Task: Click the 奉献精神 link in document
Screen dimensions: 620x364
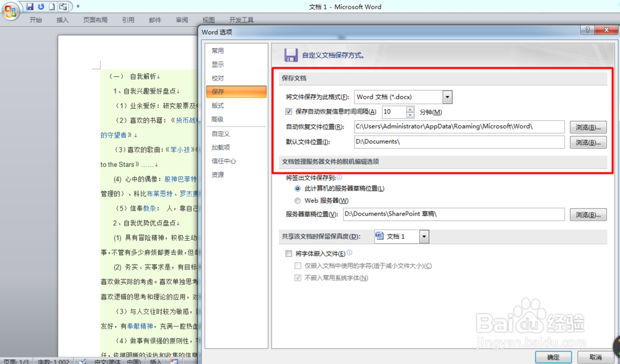Action: tap(140, 326)
